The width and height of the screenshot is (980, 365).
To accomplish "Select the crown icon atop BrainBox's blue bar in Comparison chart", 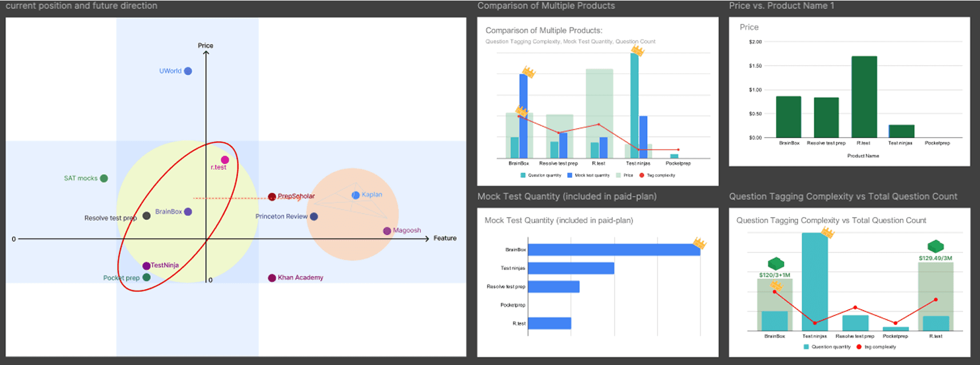I will pos(529,72).
